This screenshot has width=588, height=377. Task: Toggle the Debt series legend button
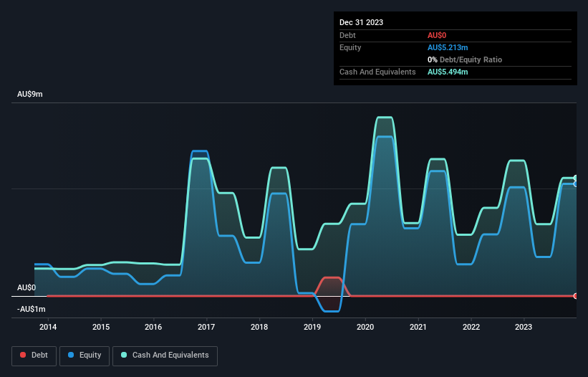pos(34,355)
